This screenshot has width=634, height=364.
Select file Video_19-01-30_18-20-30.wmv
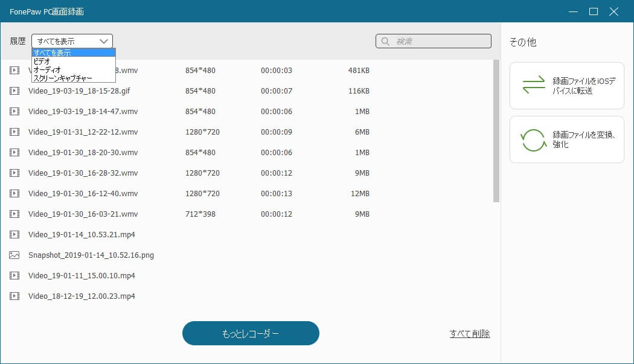[x=83, y=153]
